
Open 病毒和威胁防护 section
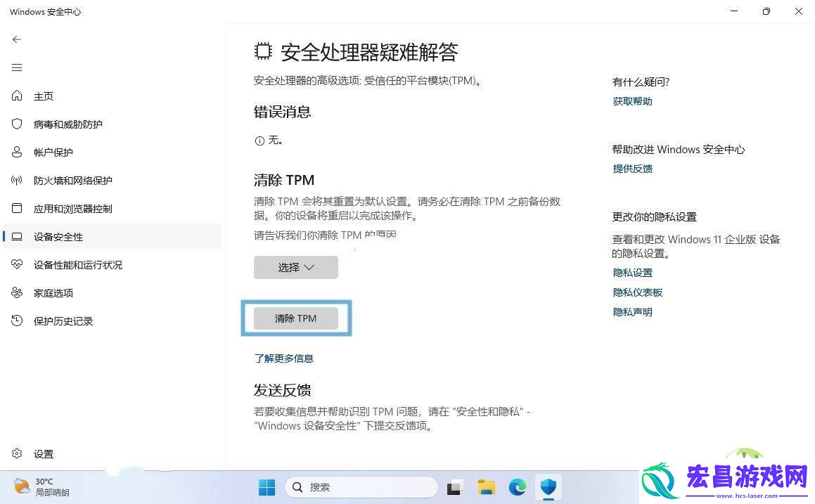click(68, 124)
